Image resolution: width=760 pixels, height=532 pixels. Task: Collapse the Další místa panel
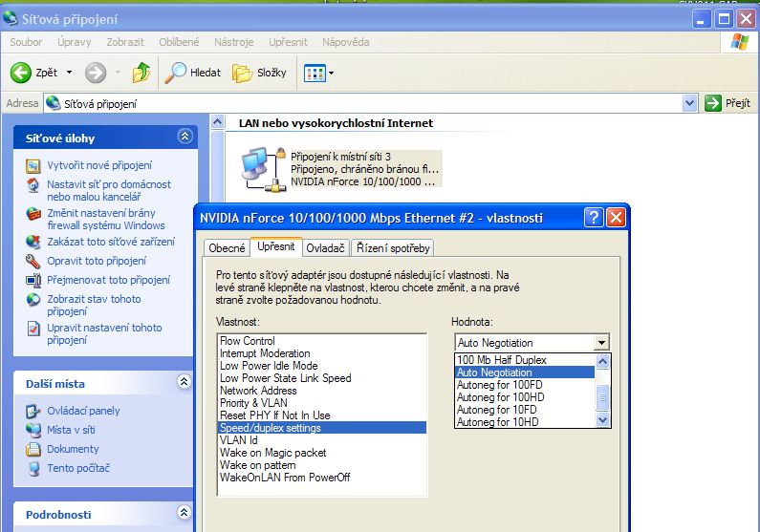pyautogui.click(x=184, y=382)
